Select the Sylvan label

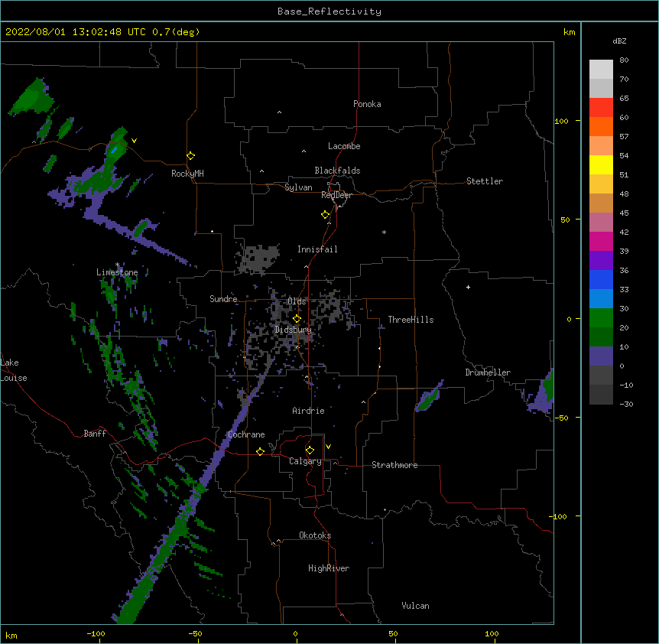coord(298,187)
